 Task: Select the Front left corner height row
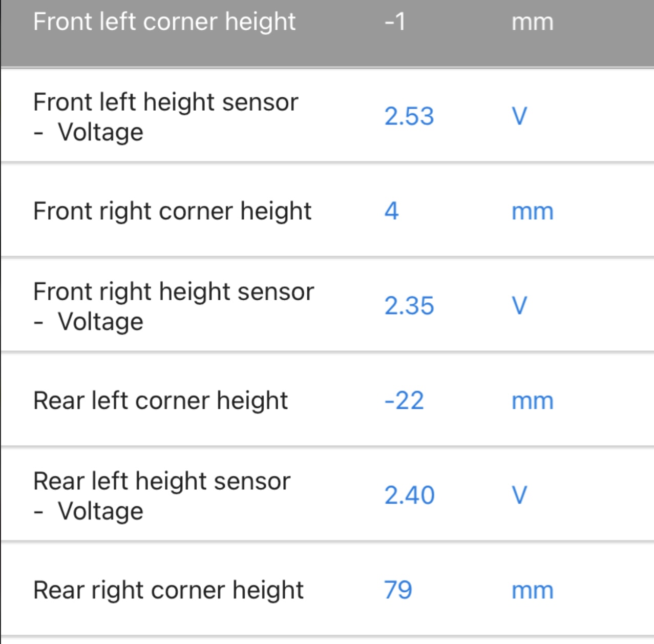click(x=327, y=33)
